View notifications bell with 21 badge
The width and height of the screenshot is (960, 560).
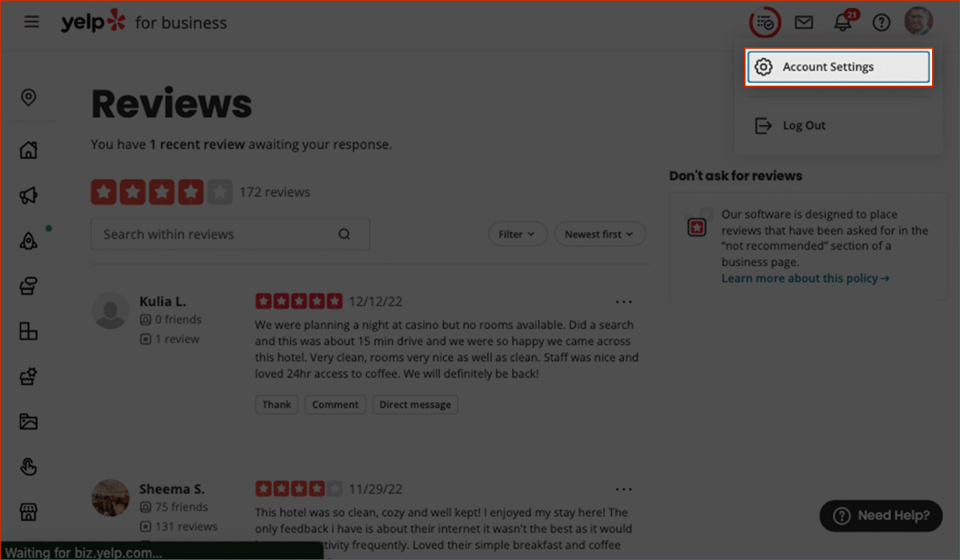pos(843,22)
